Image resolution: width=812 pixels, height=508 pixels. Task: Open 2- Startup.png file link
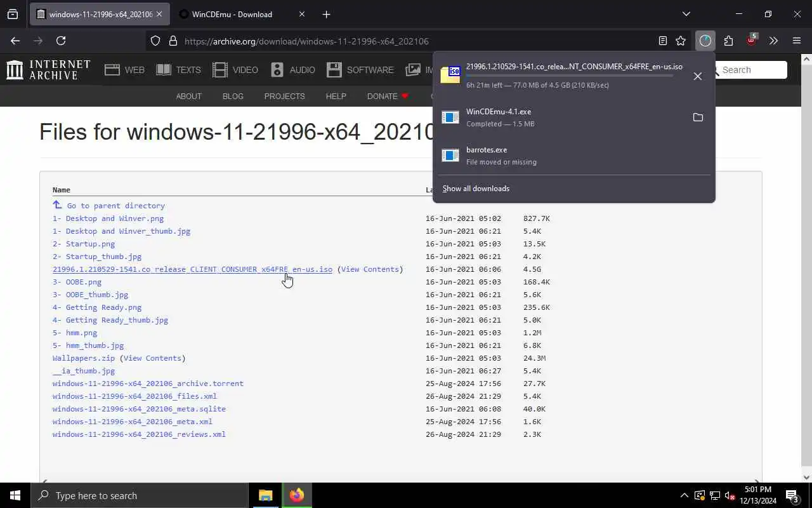[84, 244]
